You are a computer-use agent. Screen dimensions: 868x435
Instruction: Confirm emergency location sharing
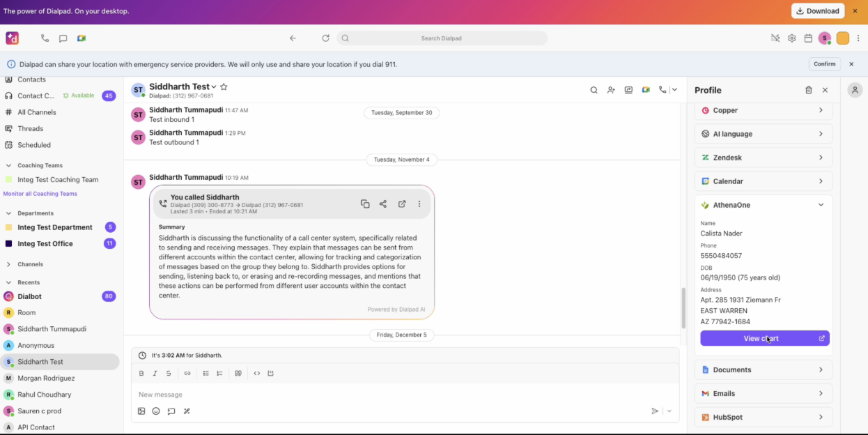(825, 64)
